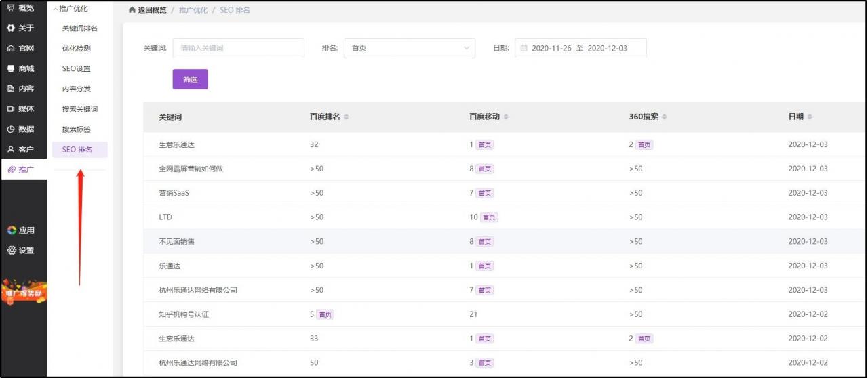Open the 媒体 media section

[x=20, y=109]
